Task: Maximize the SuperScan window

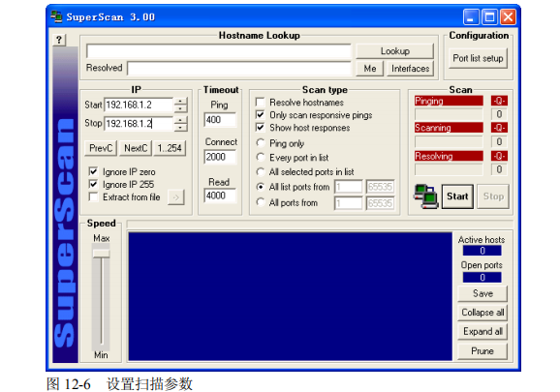Action: 489,16
